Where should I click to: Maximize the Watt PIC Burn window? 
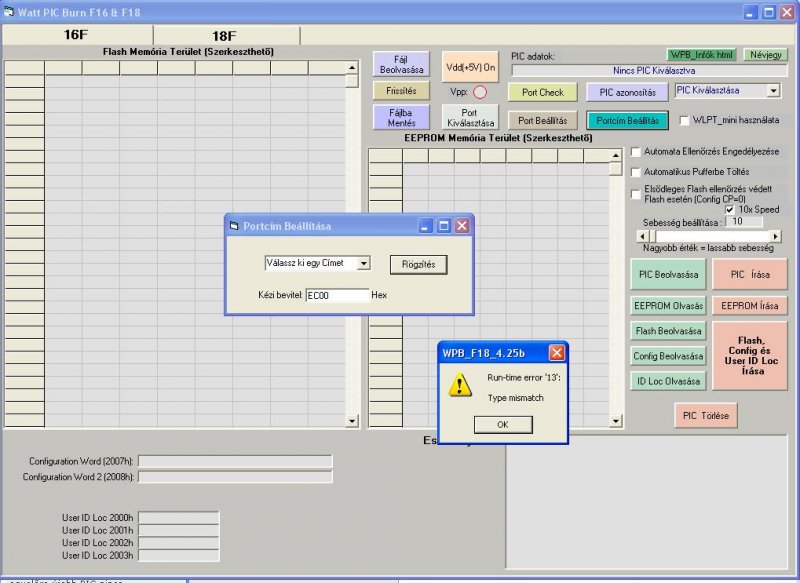769,12
